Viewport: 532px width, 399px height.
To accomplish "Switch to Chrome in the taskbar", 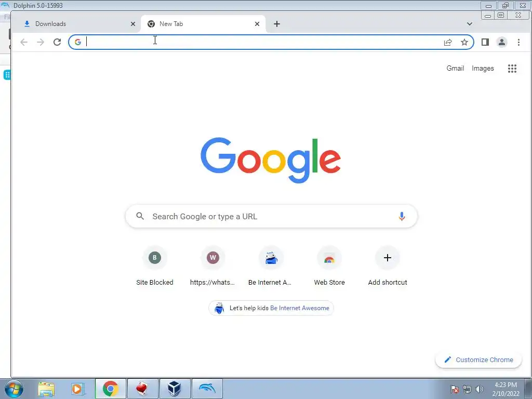I will tap(110, 389).
